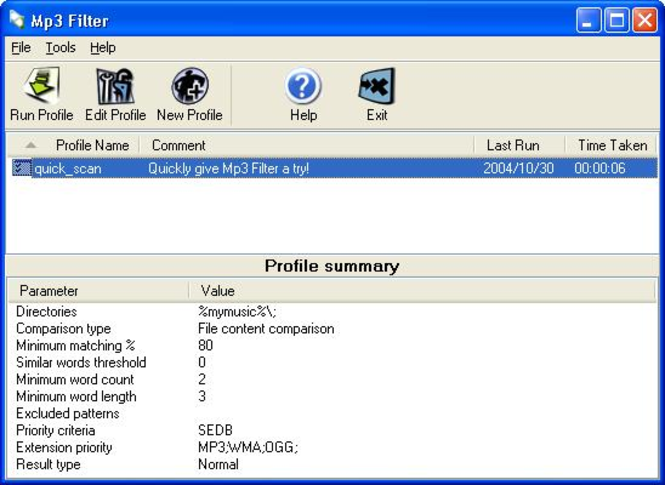Select the Minimum word count parameter

[75, 379]
